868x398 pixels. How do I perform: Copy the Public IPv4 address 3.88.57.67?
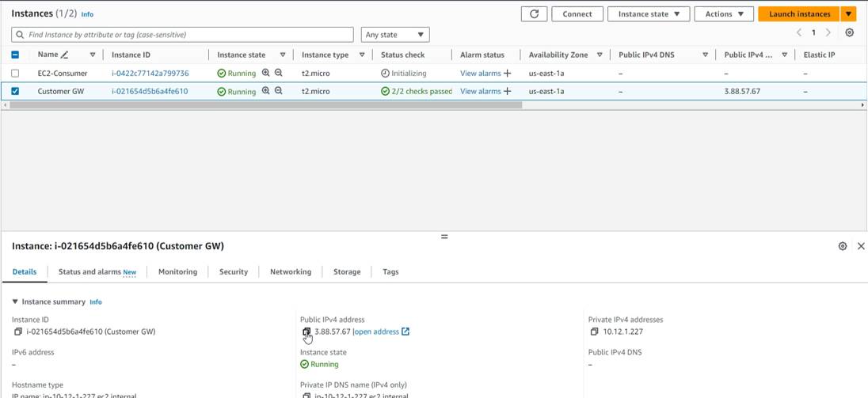pyautogui.click(x=306, y=332)
